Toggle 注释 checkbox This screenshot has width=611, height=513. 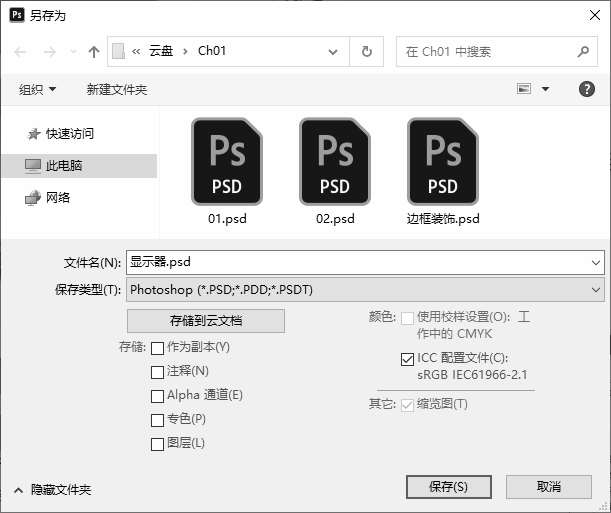(x=157, y=372)
